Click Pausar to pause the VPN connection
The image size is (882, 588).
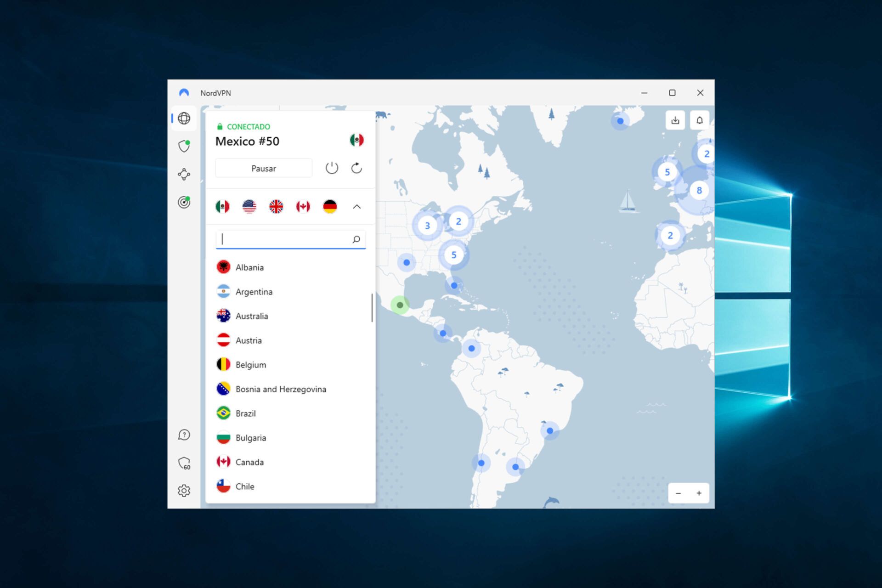(x=264, y=168)
